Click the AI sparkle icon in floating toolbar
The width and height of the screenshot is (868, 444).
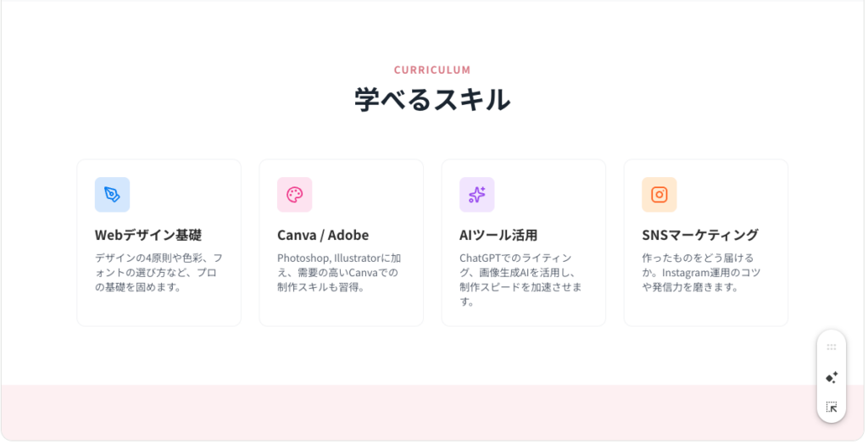[x=832, y=377]
